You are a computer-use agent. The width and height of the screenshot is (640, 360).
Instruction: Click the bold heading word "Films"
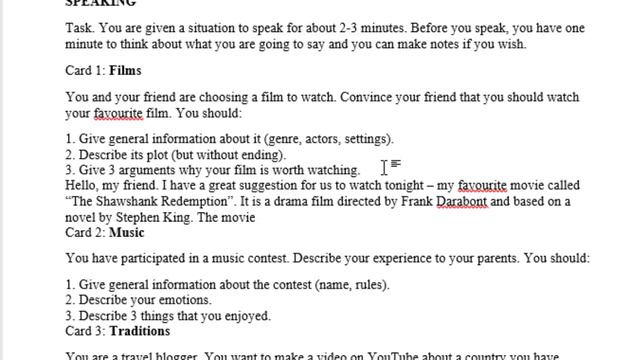(125, 71)
